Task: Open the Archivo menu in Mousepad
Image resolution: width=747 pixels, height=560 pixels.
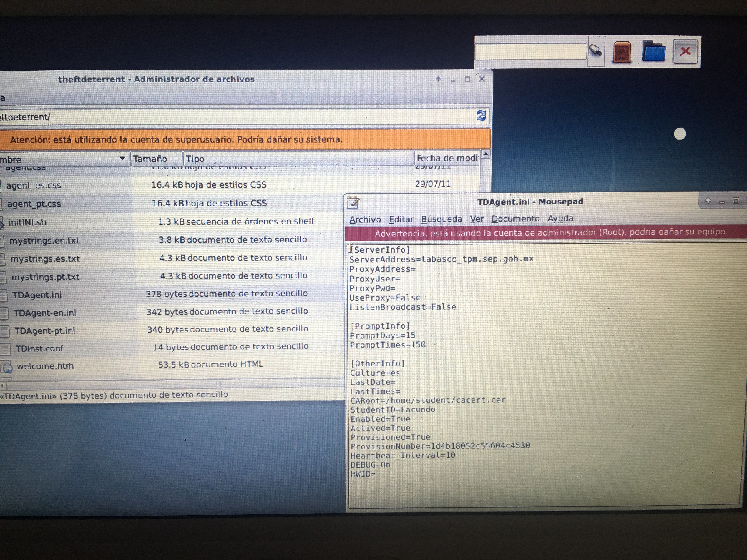Action: (365, 219)
